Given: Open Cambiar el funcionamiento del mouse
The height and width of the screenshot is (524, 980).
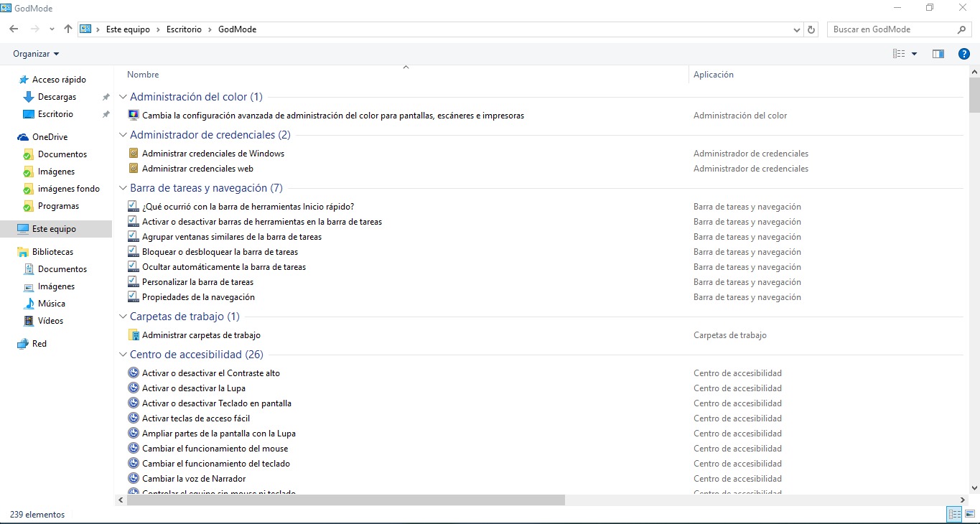Looking at the screenshot, I should tap(215, 448).
